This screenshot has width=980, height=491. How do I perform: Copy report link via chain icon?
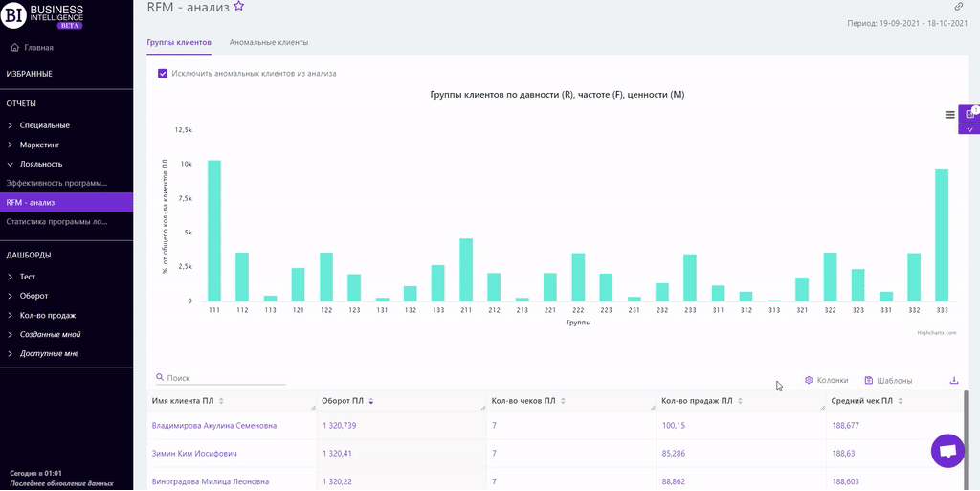(959, 7)
